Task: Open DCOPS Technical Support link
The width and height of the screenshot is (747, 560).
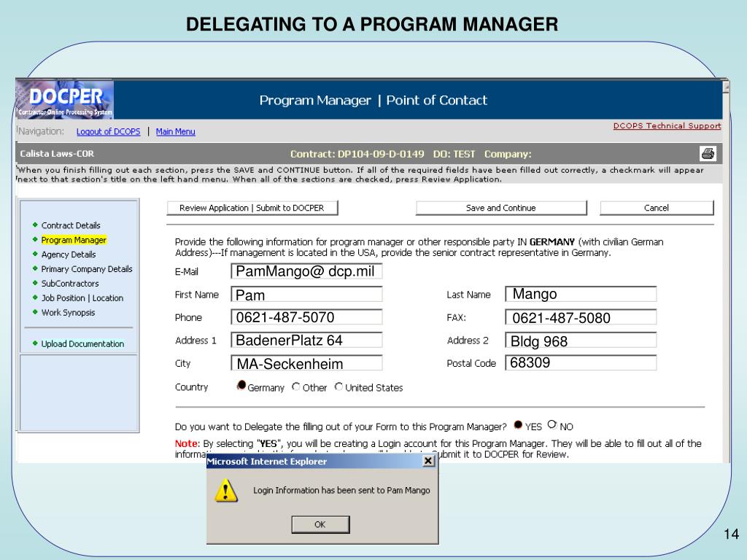Action: [x=667, y=125]
